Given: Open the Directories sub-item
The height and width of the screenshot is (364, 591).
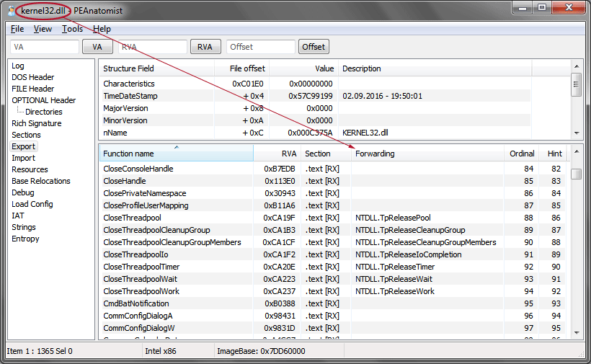Looking at the screenshot, I should coord(44,112).
